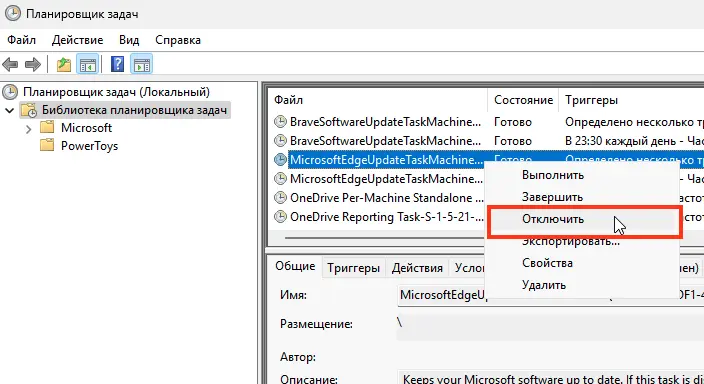Click the Готово status of first Brave task

coord(513,122)
